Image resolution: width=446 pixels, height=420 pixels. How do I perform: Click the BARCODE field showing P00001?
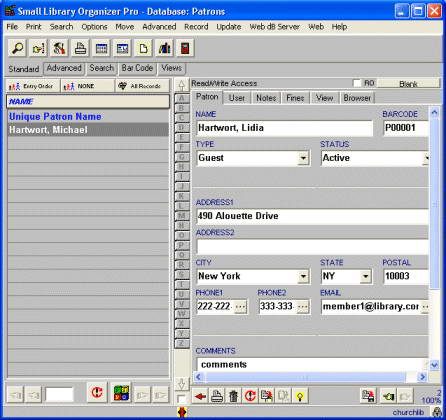406,128
